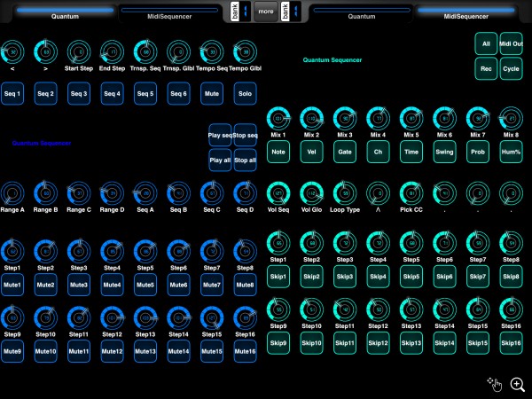
Task: Toggle the Skip1 step button
Action: pos(278,277)
